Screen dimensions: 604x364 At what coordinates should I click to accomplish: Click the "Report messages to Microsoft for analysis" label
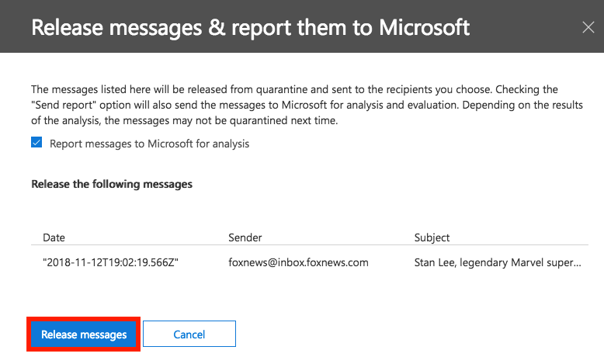click(x=149, y=144)
